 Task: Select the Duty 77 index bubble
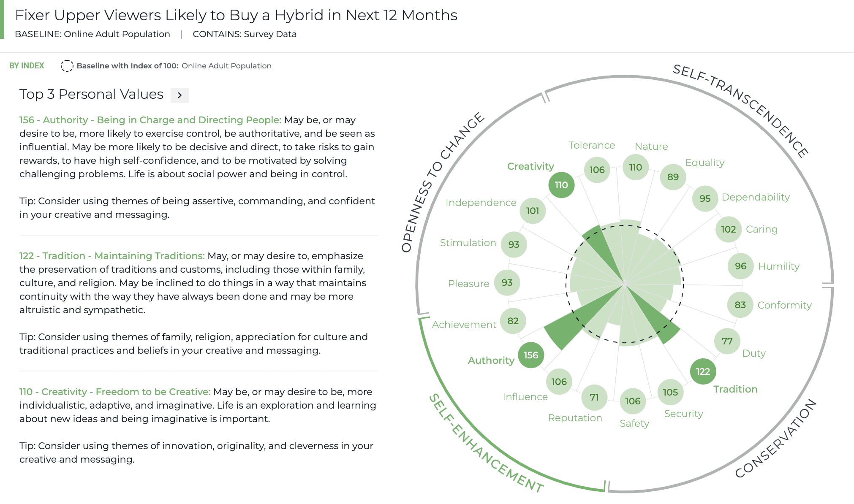point(727,341)
